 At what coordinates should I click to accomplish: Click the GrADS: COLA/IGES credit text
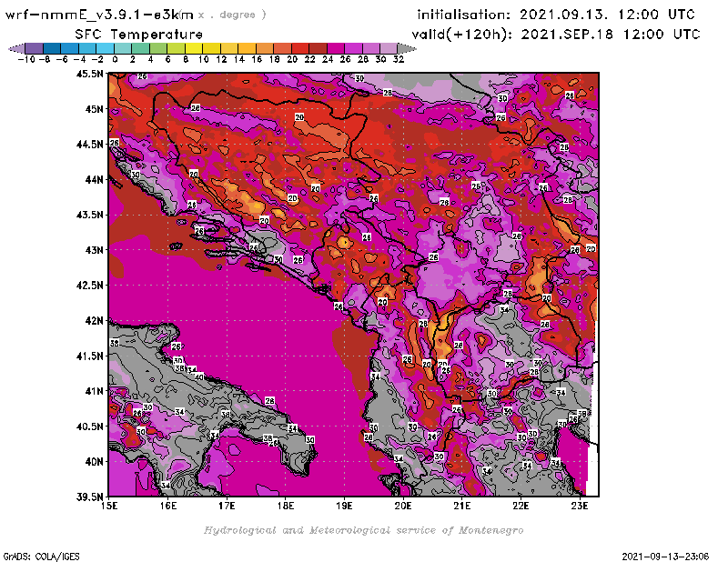35,555
